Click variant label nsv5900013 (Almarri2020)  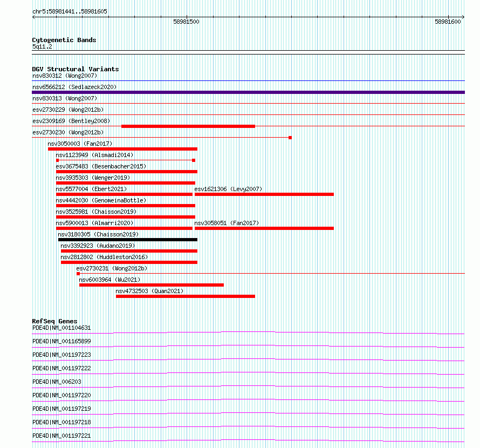tap(94, 223)
